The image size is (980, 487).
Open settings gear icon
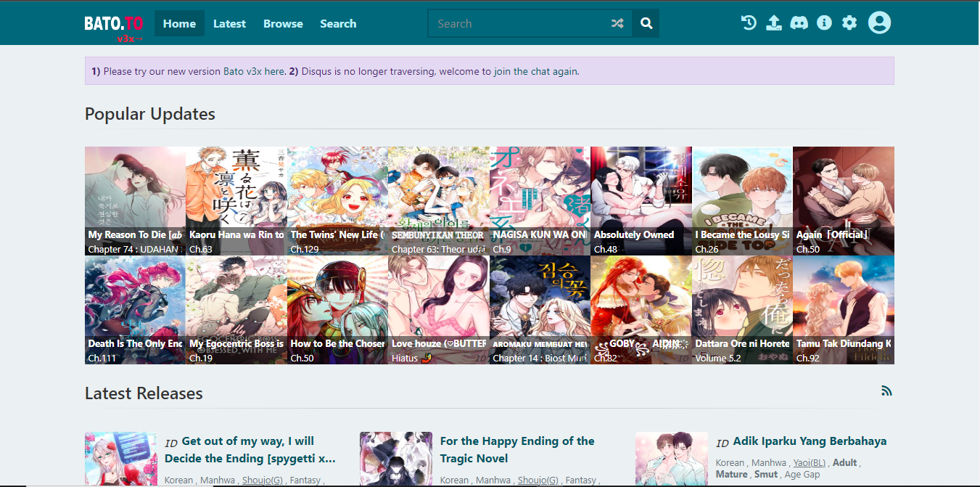pyautogui.click(x=849, y=23)
